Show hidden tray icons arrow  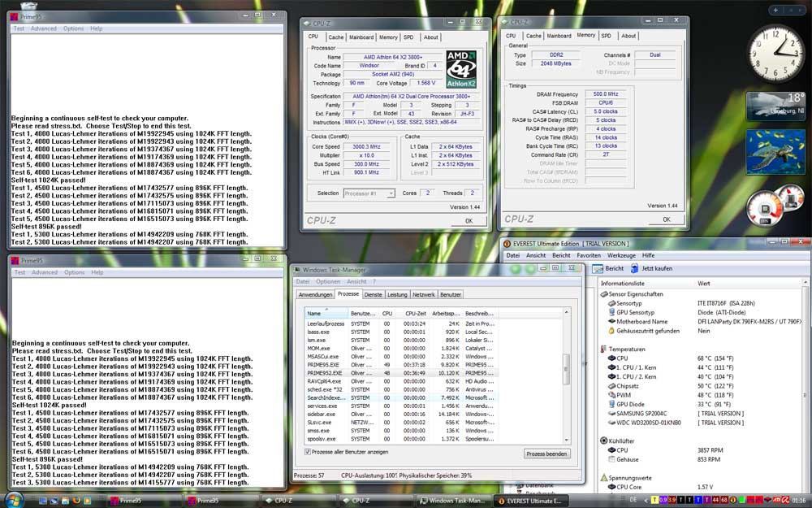(x=646, y=500)
